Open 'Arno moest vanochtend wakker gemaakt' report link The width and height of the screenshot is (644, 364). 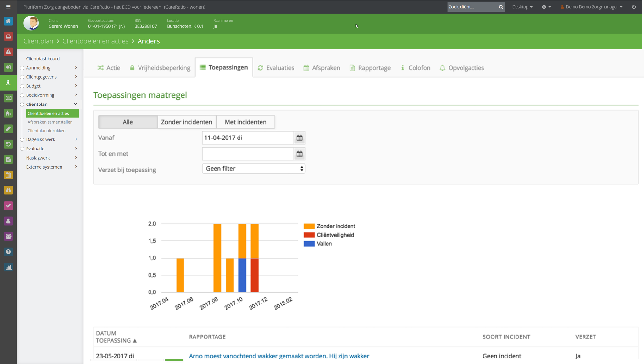(x=279, y=356)
